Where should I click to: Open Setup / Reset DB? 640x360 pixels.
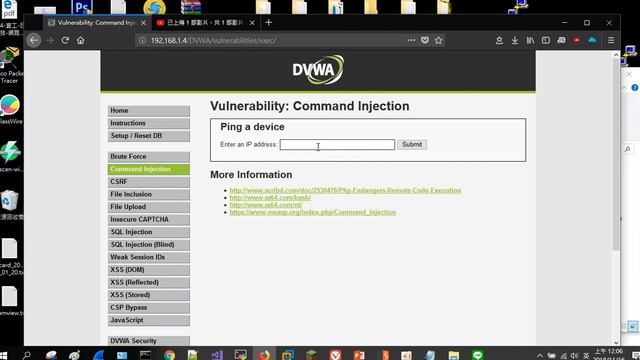pyautogui.click(x=149, y=136)
